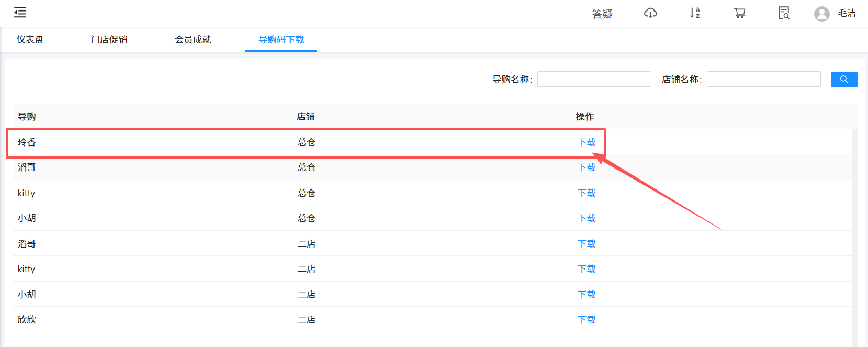Screen dimensions: 868x347
Task: Toggle the sidebar menu collapse icon
Action: (x=20, y=13)
